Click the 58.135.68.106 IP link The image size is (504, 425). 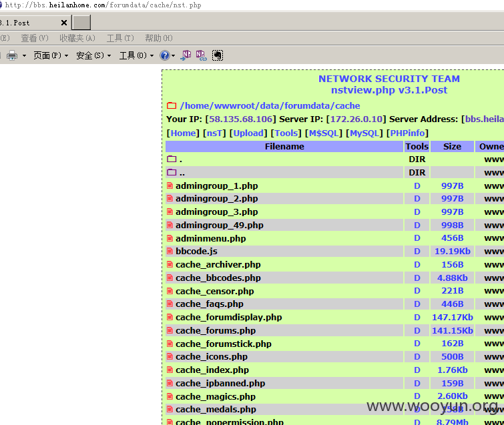pos(240,119)
